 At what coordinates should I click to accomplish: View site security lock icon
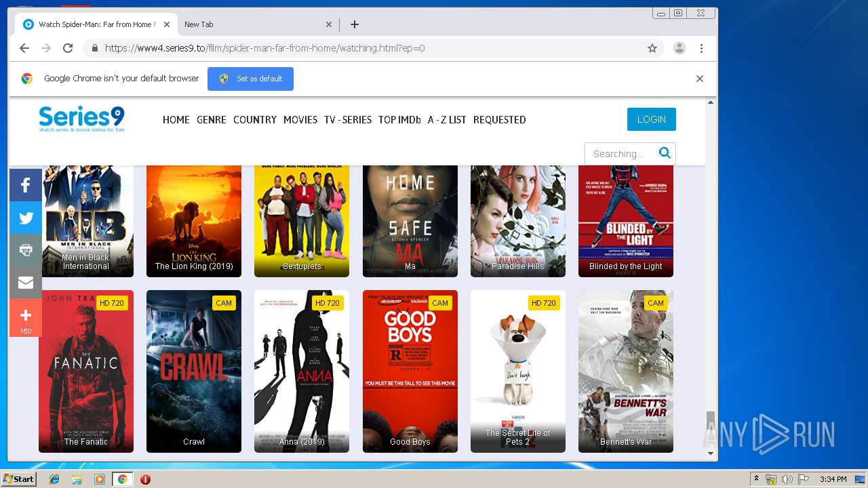94,48
